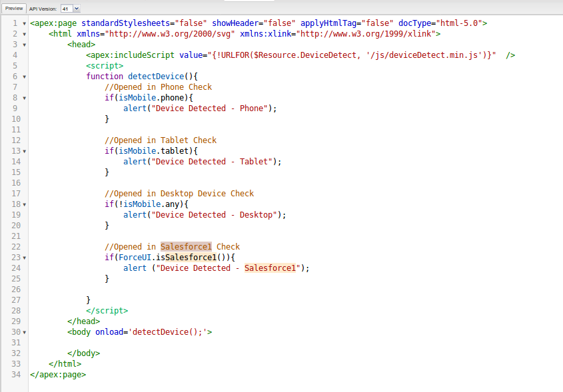Collapse the html tag fold on line 2
Screen dimensions: 563x392
[25, 34]
